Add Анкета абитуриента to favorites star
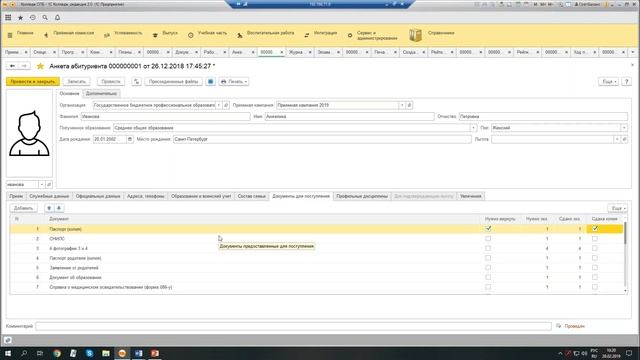This screenshot has height=360, width=640. [40, 66]
